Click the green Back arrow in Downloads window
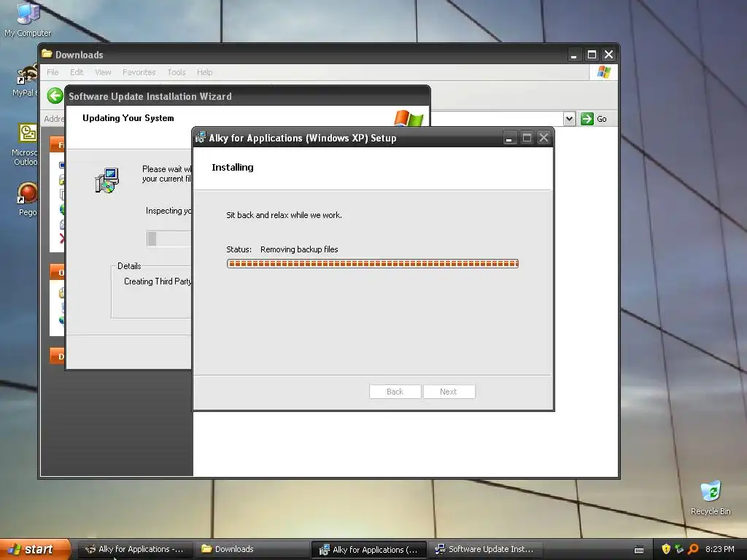The width and height of the screenshot is (747, 560). 55,96
